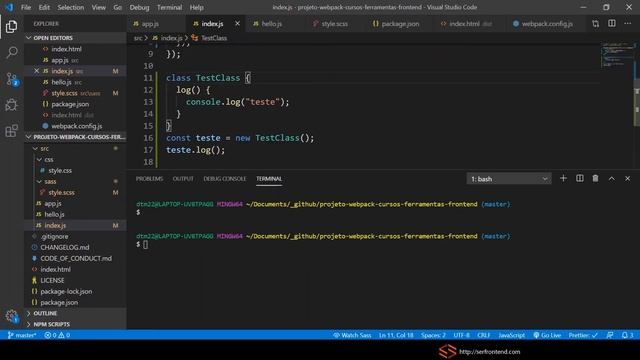Change indentation via 'Spaces: 2'
The image size is (640, 360).
pyautogui.click(x=433, y=335)
